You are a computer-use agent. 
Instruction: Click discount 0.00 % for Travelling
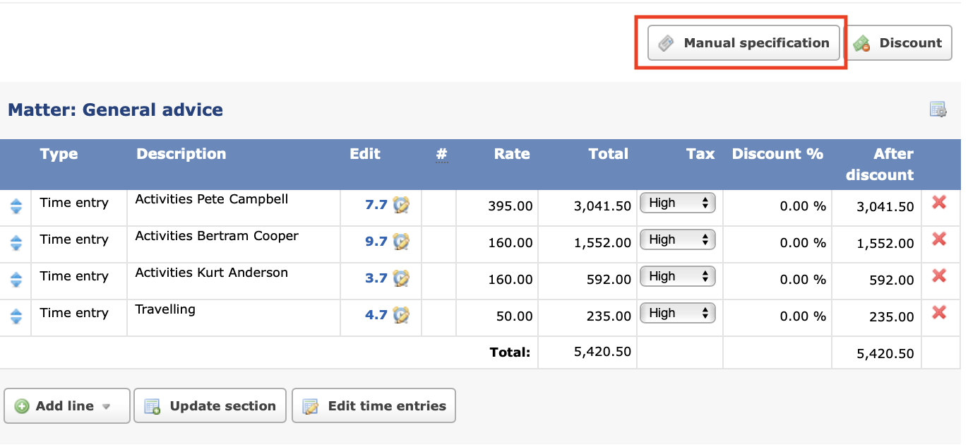[x=803, y=316]
